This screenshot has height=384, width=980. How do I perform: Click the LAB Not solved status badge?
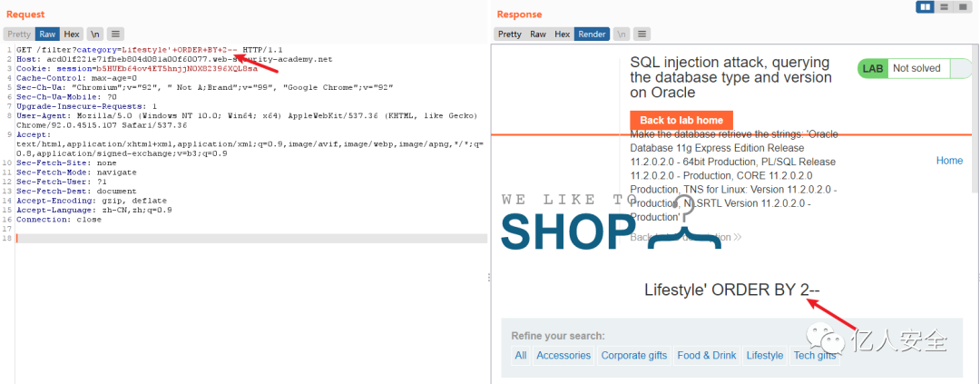915,68
